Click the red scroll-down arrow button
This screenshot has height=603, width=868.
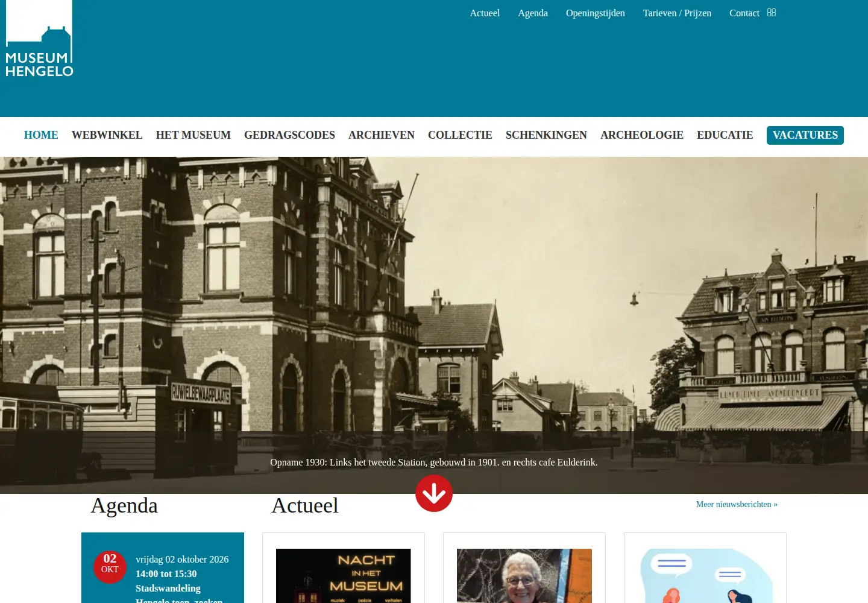(x=434, y=493)
